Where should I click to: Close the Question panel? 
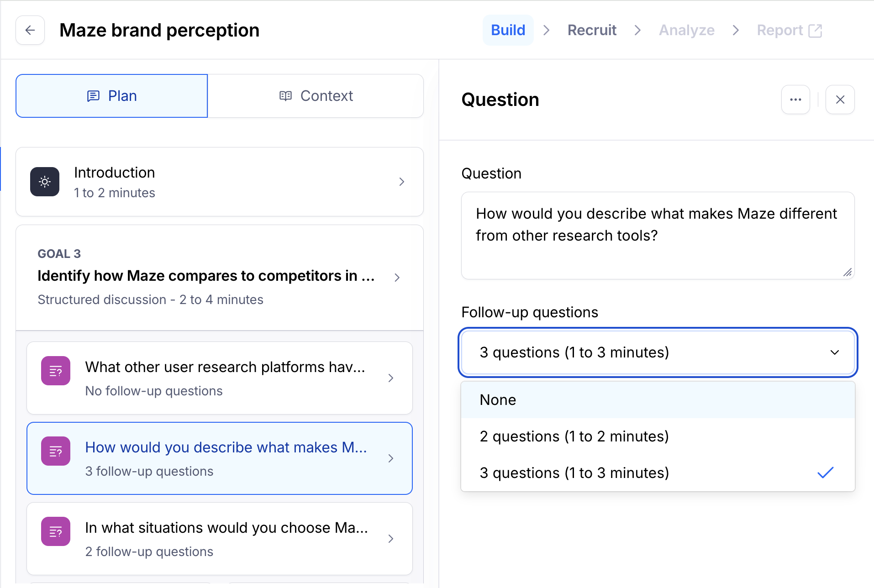pos(840,100)
